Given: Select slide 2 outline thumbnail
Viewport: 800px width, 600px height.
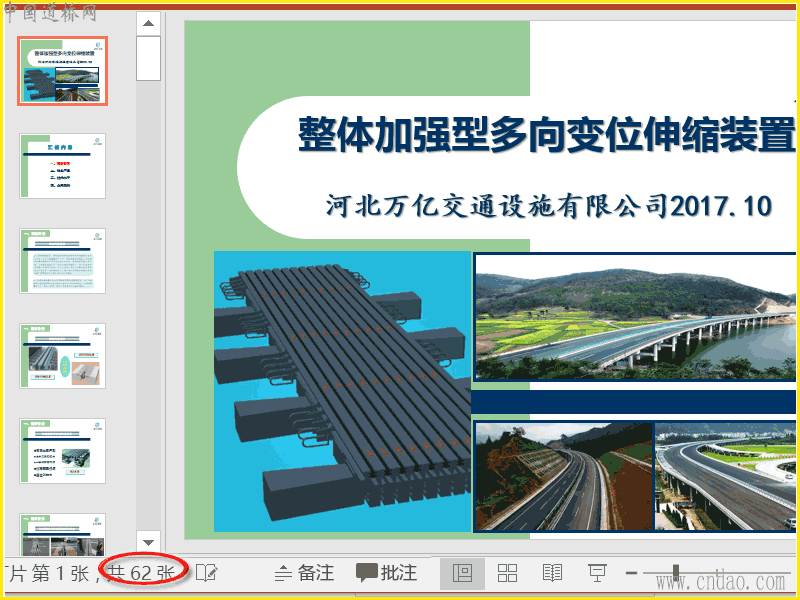Looking at the screenshot, I should pos(62,166).
